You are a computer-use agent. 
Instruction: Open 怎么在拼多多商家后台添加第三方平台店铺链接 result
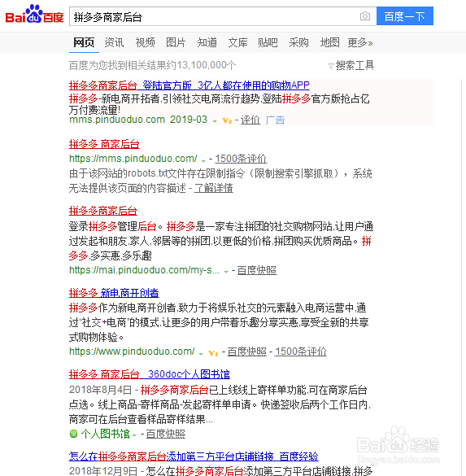(194, 456)
